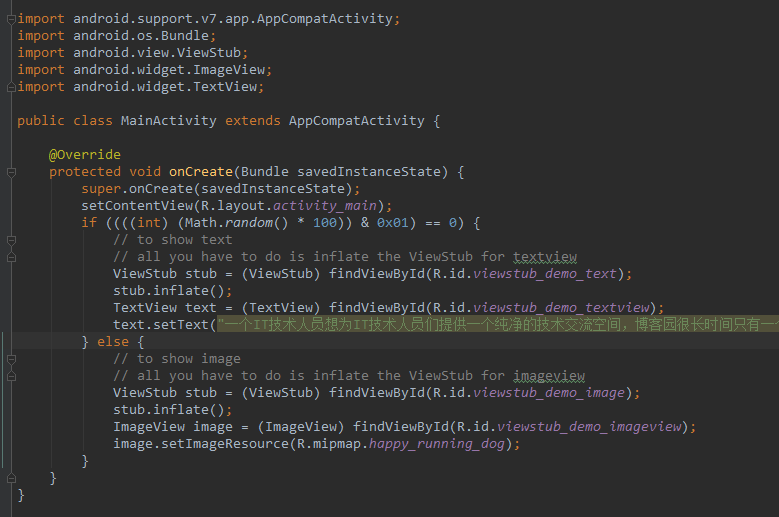Click the 'activity_main' layout reference
Screen dimensions: 779x517
tap(324, 206)
